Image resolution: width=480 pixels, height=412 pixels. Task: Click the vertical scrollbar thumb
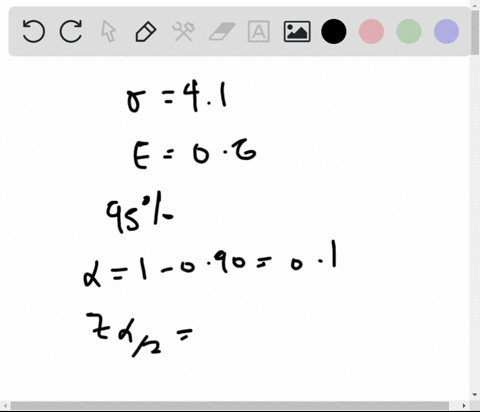(475, 32)
